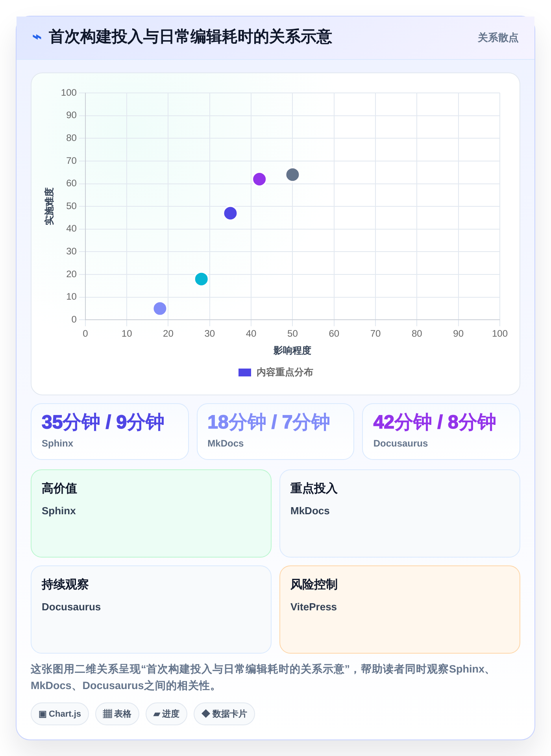Select the 高价值 Sphinx quadrant card
551x756 pixels.
[151, 513]
